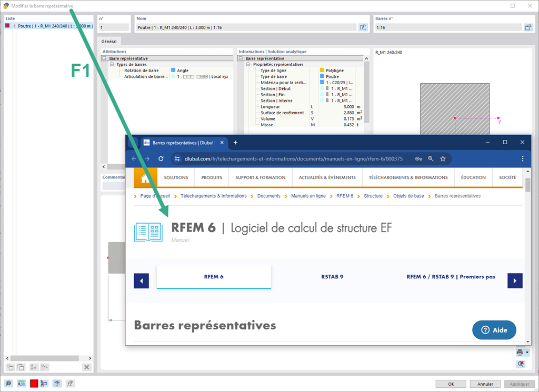Open the dropdown arrow beside the print icon

coord(527,353)
